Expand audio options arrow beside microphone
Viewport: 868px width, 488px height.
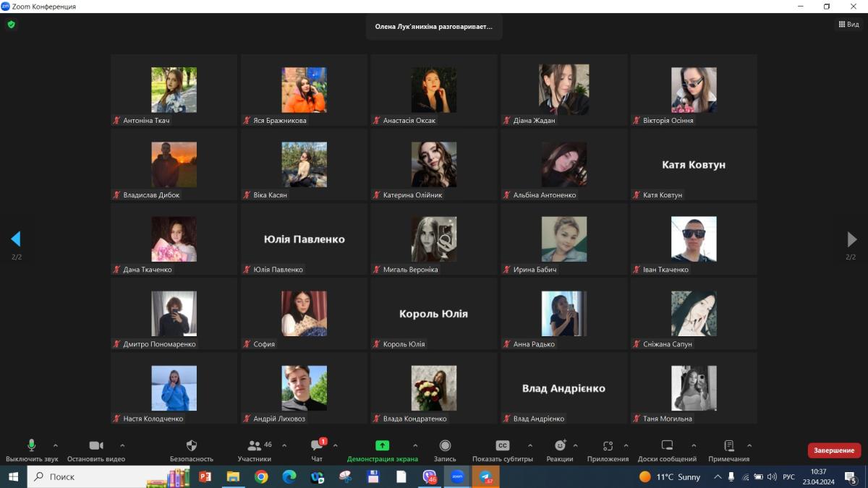pos(56,445)
